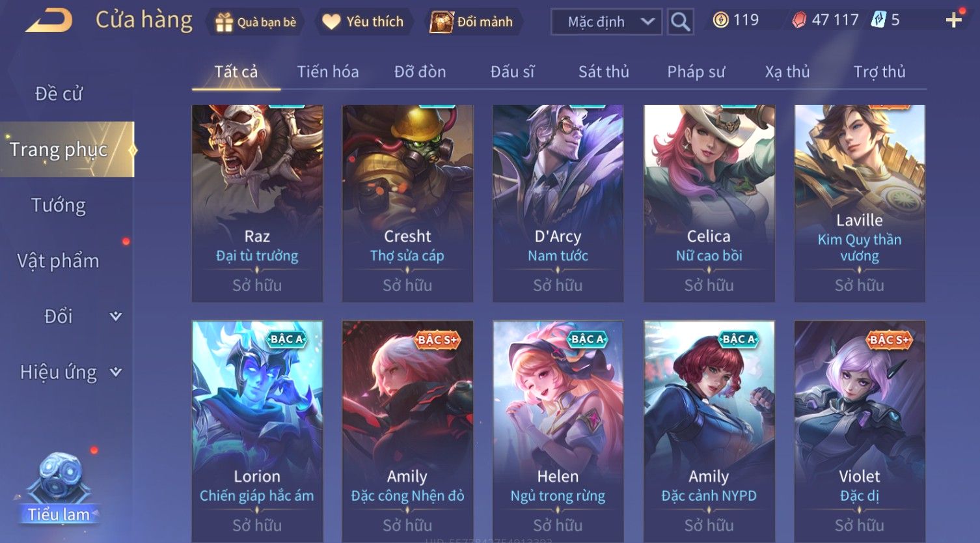
Task: Tap the gold coin balance icon
Action: 720,20
